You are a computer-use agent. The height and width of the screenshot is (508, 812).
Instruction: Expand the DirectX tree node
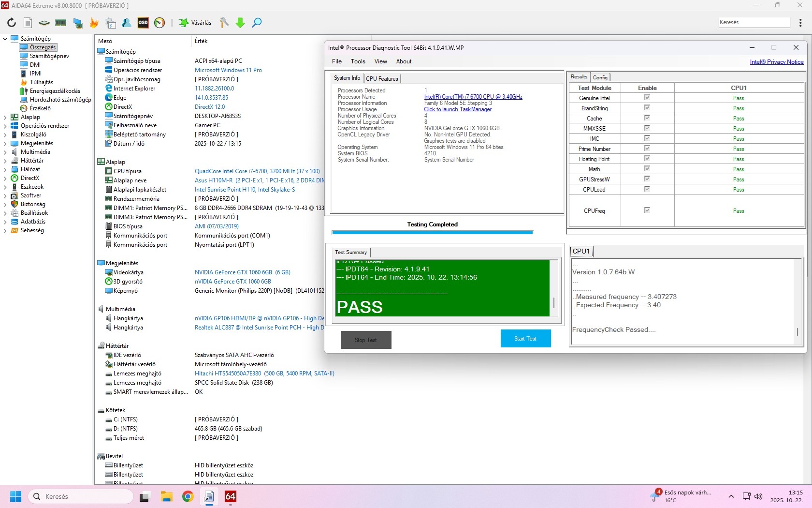pyautogui.click(x=5, y=178)
